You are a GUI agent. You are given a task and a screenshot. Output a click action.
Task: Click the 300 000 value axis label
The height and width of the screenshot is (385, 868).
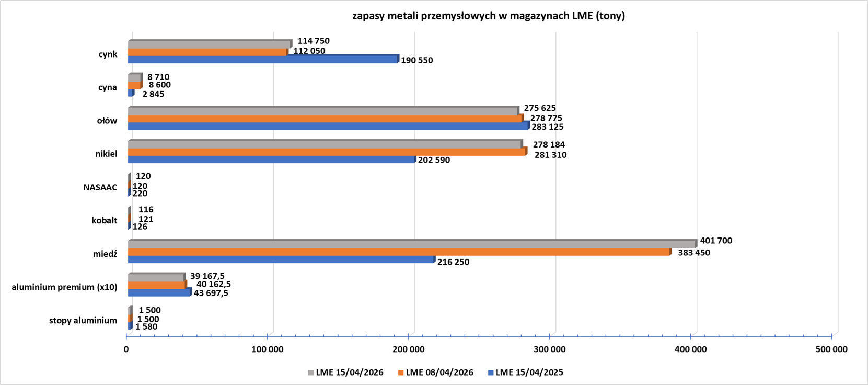pyautogui.click(x=550, y=349)
